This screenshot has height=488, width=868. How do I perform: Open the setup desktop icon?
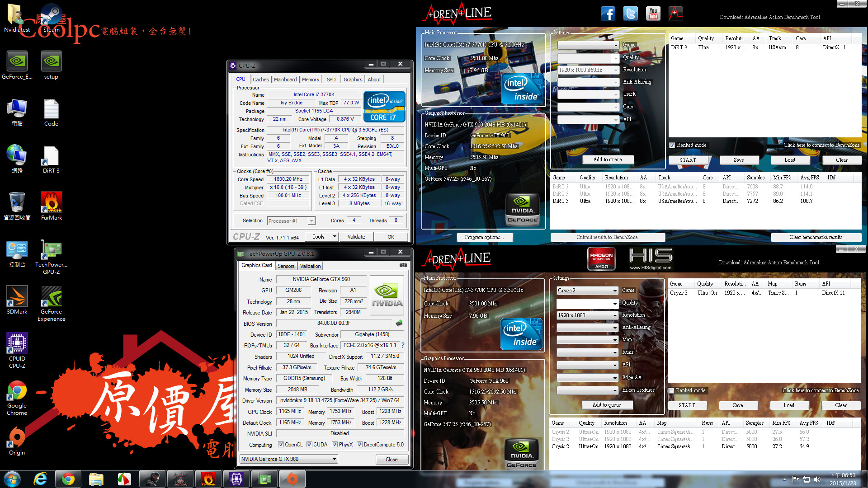coord(51,65)
